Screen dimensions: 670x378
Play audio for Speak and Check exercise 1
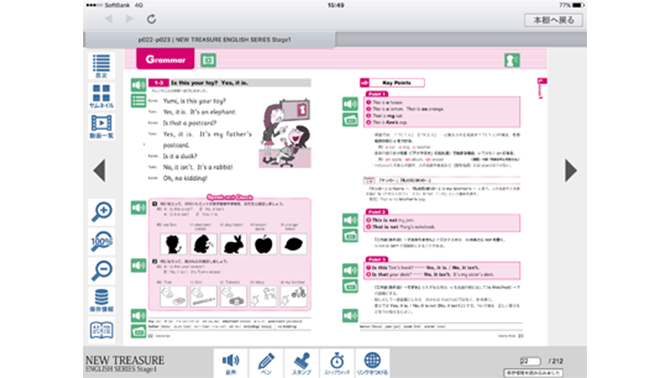coord(138,208)
